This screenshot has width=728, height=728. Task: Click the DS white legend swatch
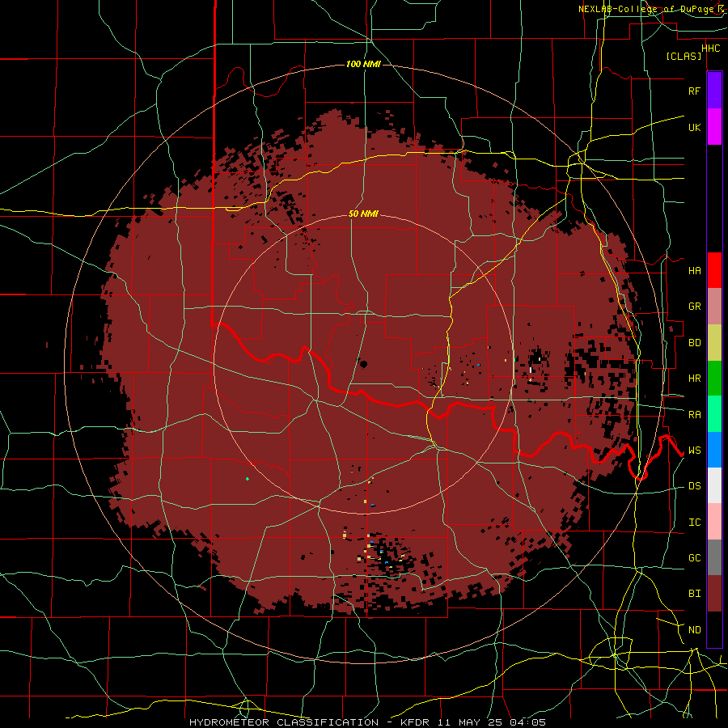pyautogui.click(x=714, y=485)
